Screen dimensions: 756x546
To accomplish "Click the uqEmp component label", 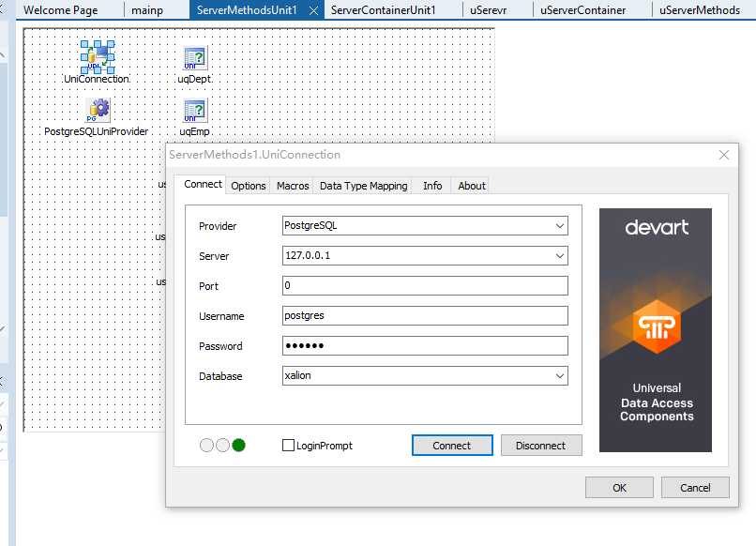I will pyautogui.click(x=194, y=131).
